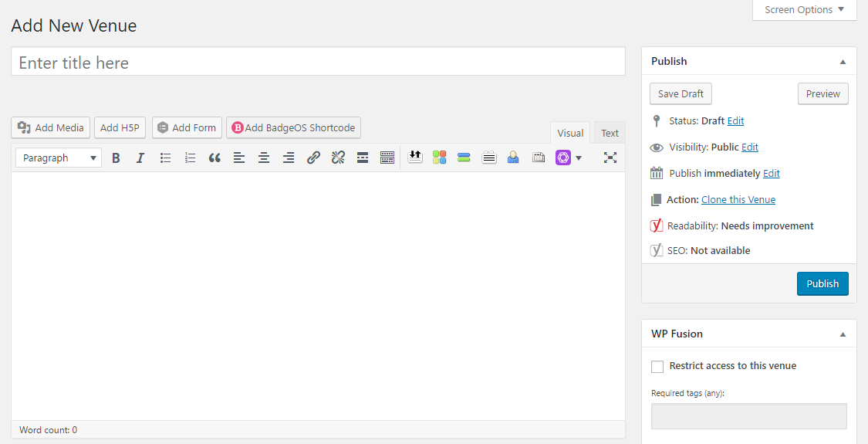Expand the Screen Options panel

click(x=804, y=10)
